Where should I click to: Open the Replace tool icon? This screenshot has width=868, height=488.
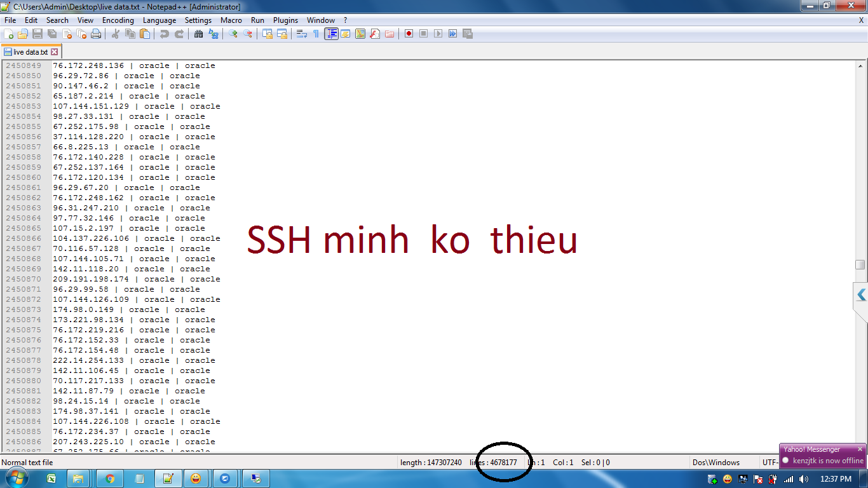(214, 34)
